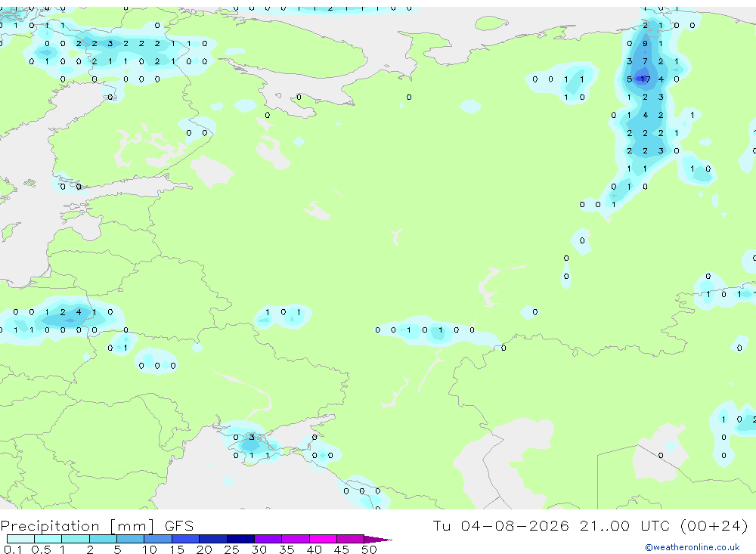Pick the lightest 0.1–0.5 mm legend swatch
Viewport: 756px width, 554px height.
click(20, 539)
